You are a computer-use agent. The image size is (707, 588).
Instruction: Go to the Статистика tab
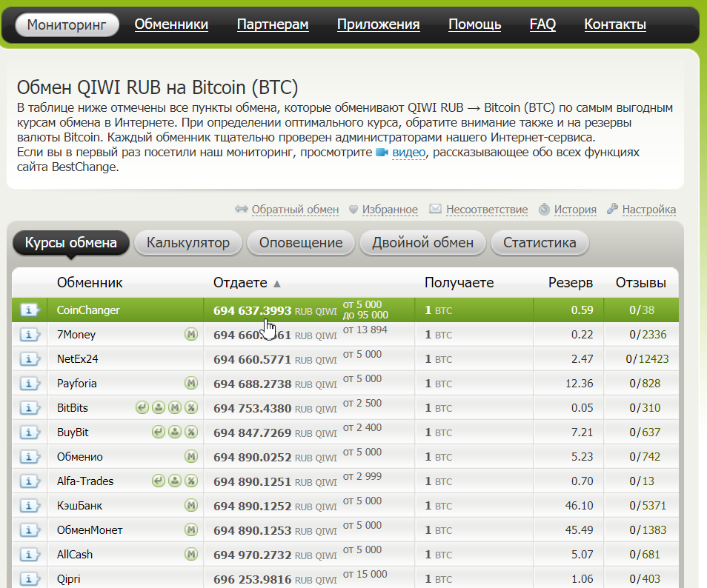click(x=540, y=243)
